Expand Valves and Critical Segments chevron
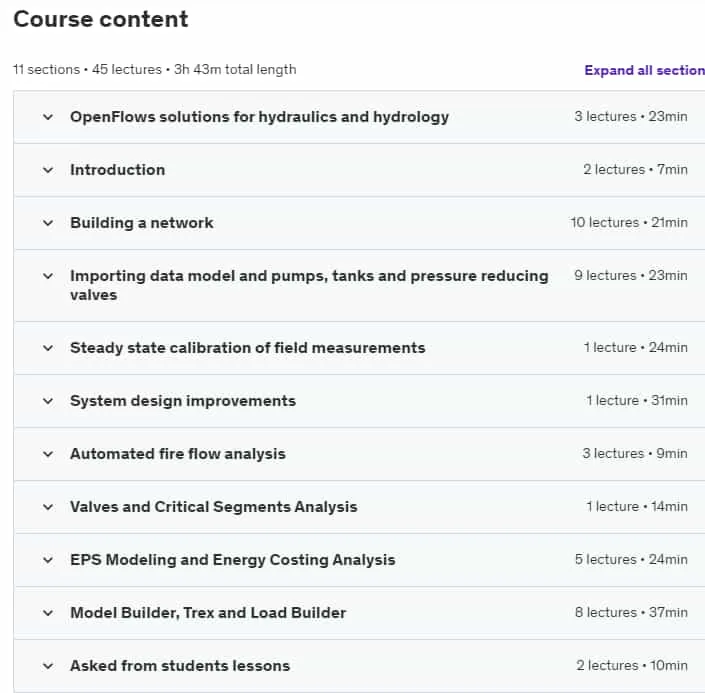The height and width of the screenshot is (693, 705). click(48, 507)
